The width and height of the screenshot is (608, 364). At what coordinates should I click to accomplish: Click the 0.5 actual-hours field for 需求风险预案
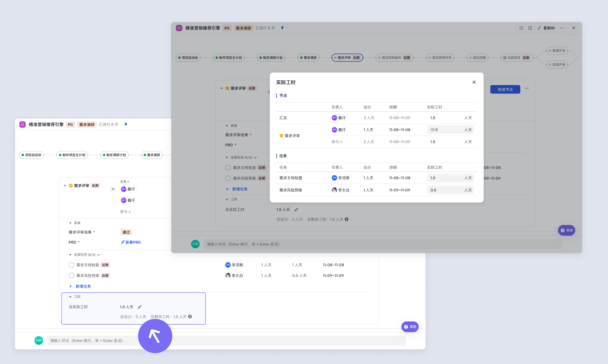tap(450, 190)
